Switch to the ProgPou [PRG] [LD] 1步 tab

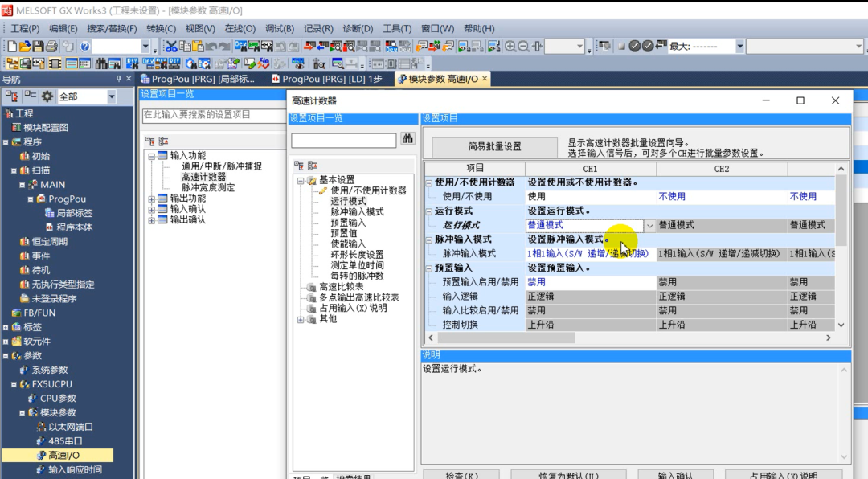pyautogui.click(x=328, y=80)
